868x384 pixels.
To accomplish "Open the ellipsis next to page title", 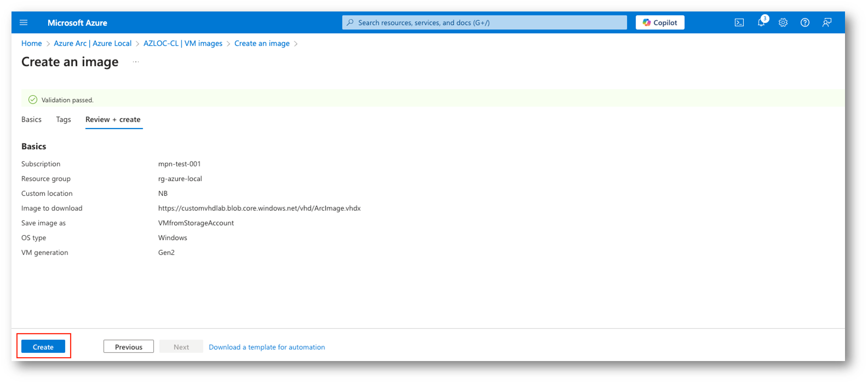I will [x=136, y=62].
